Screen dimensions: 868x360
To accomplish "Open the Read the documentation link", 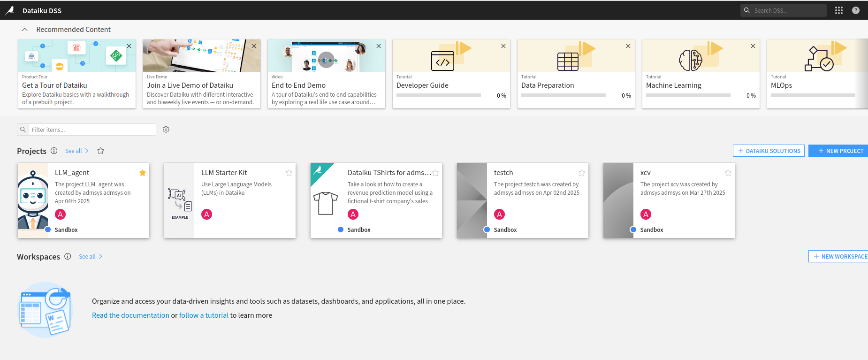I will tap(130, 315).
